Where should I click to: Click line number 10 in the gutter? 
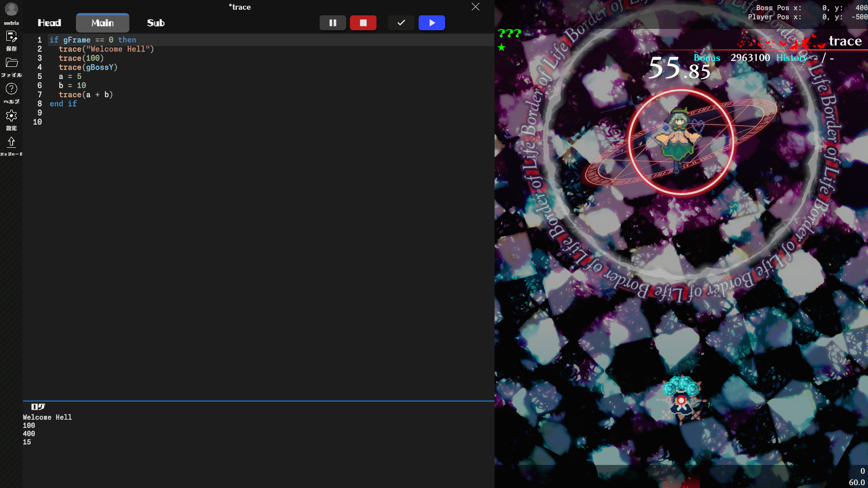[x=38, y=122]
